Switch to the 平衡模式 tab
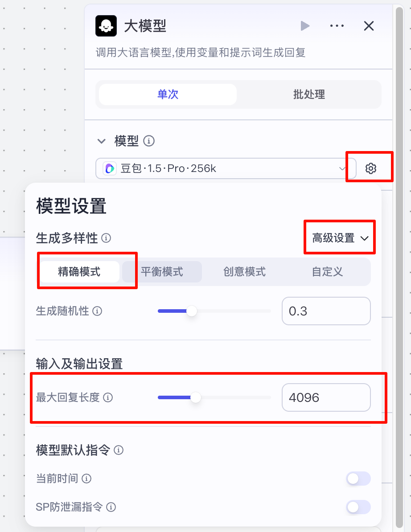 (162, 272)
